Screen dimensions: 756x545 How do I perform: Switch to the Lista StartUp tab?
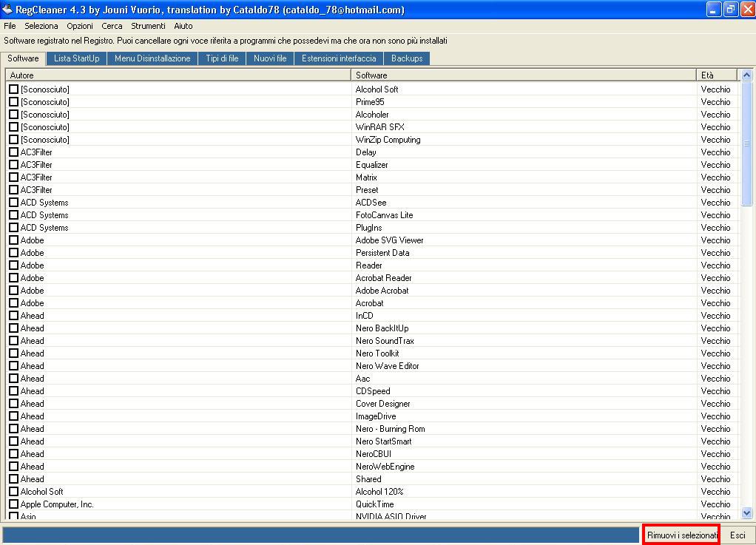coord(76,58)
